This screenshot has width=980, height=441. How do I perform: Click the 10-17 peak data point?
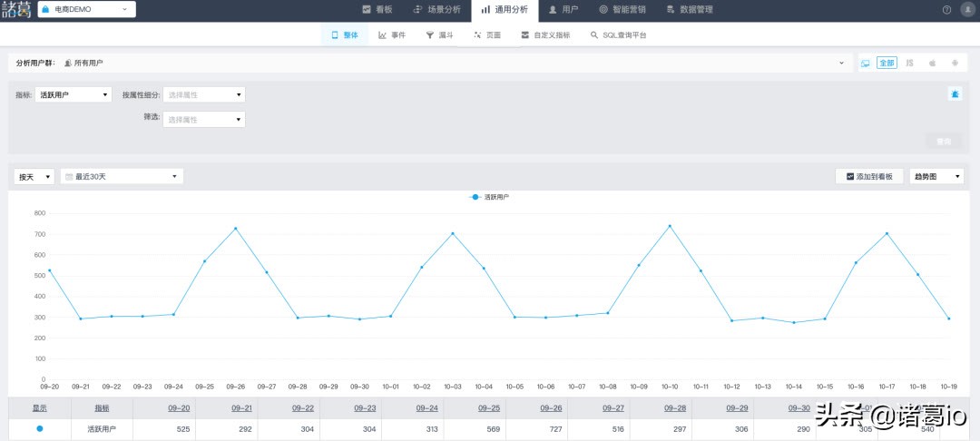pyautogui.click(x=887, y=233)
